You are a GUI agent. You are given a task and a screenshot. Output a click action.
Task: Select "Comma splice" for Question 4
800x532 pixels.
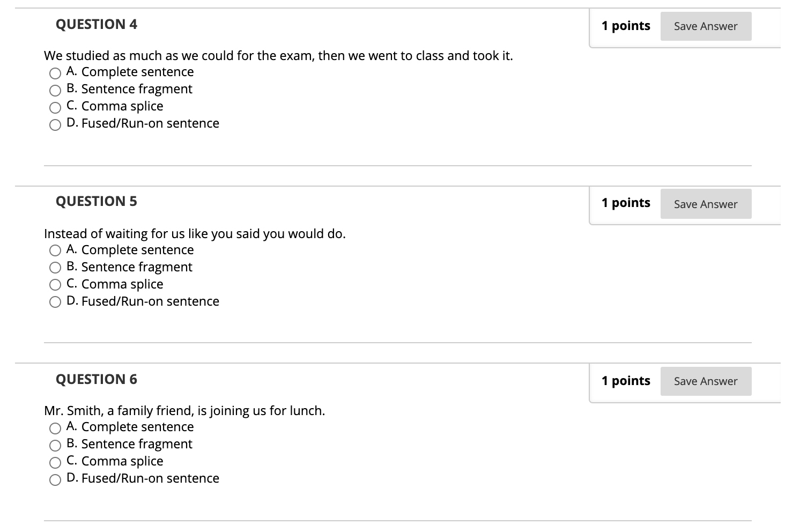55,107
